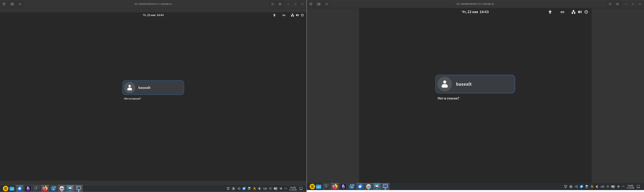This screenshot has width=644, height=192.
Task: Click the monitor display button in GNOME (1) header
Action: [x=20, y=4]
